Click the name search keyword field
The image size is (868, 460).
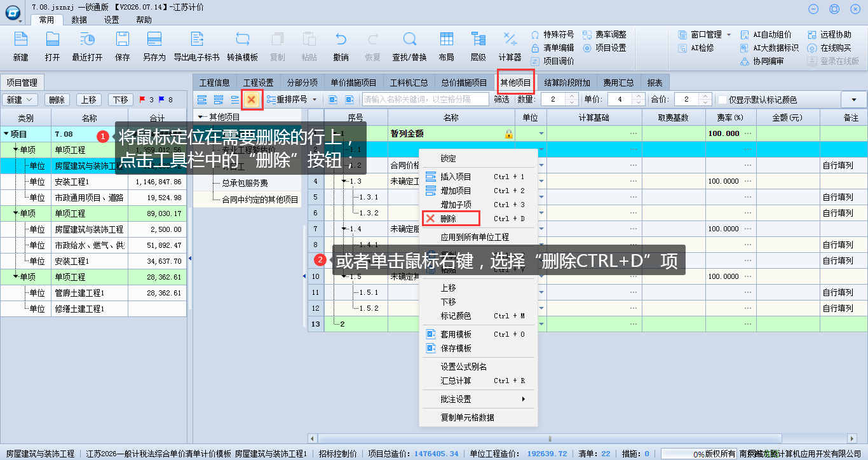click(425, 99)
